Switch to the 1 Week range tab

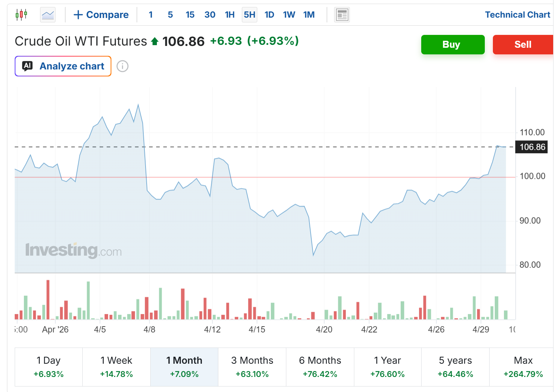[x=117, y=367]
